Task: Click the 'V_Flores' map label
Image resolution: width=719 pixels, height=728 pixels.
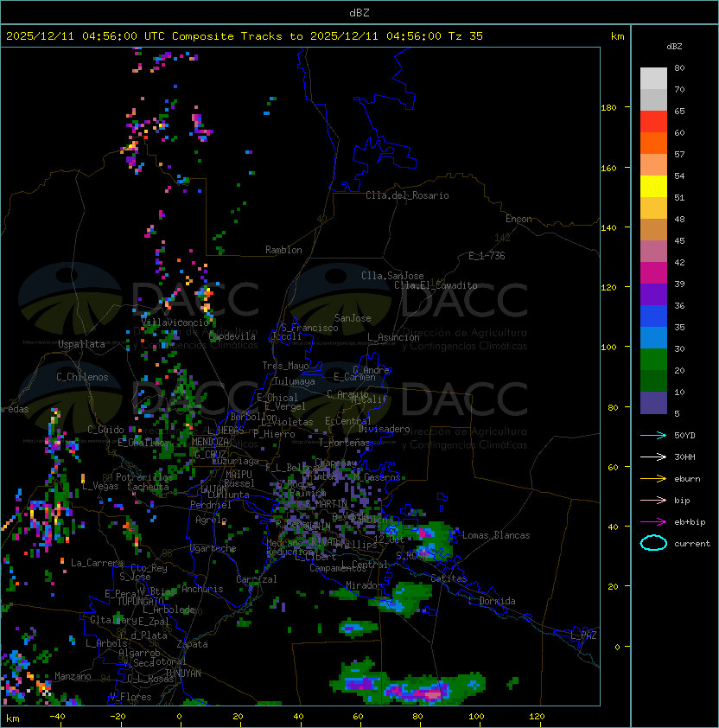Action: tap(130, 697)
